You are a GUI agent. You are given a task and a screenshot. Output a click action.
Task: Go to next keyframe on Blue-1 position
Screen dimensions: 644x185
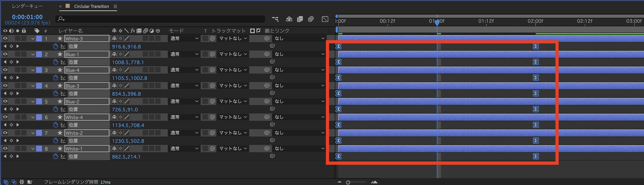[17, 62]
